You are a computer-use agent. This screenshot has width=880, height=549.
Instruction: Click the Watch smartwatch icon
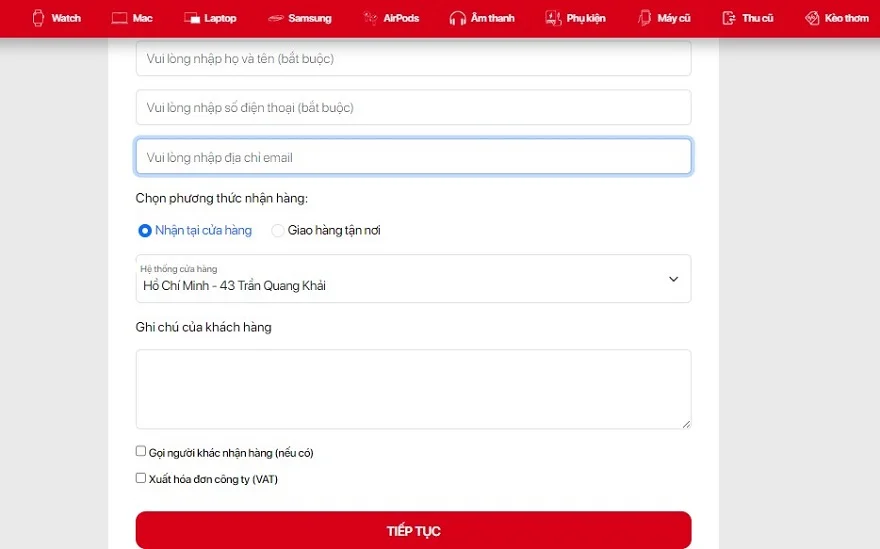click(38, 18)
